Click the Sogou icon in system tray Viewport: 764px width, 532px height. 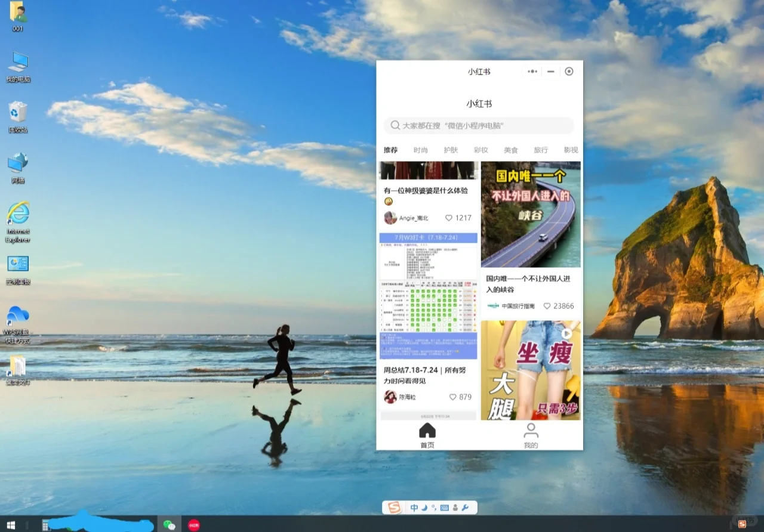tap(742, 524)
